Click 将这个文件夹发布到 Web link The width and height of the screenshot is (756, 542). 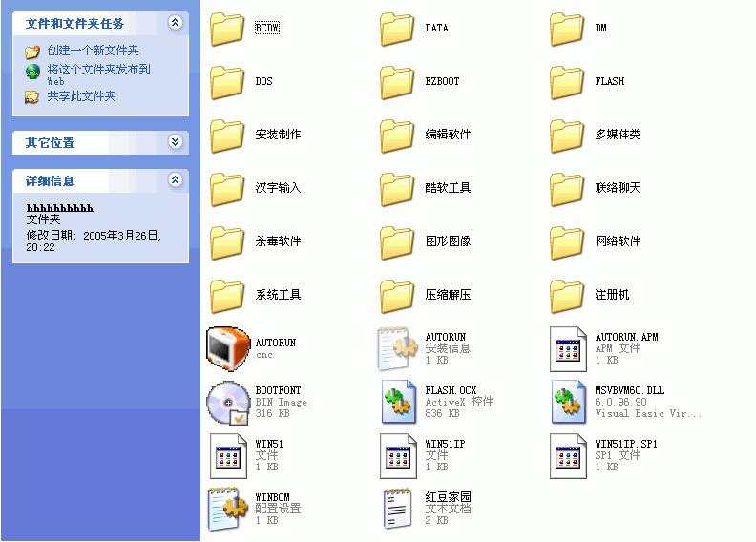99,74
